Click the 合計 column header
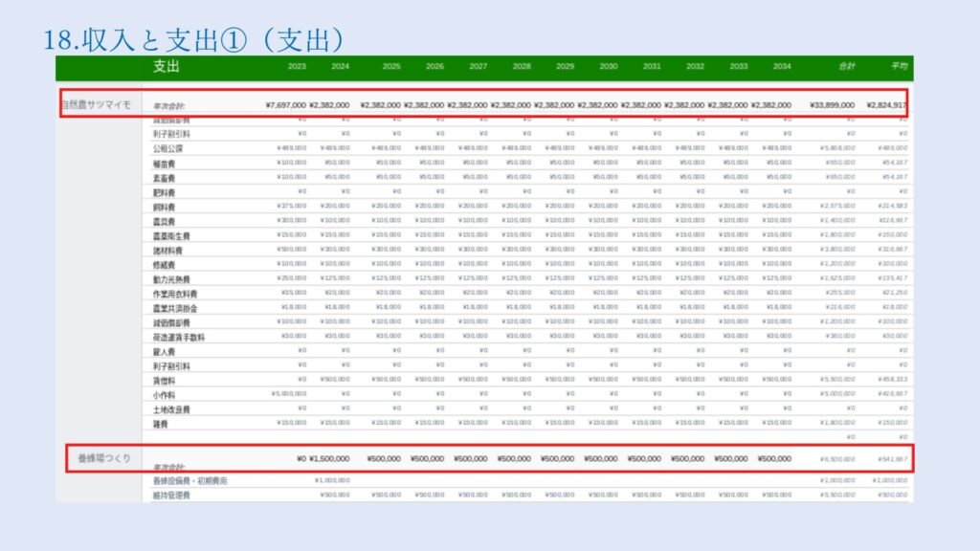 tap(847, 66)
